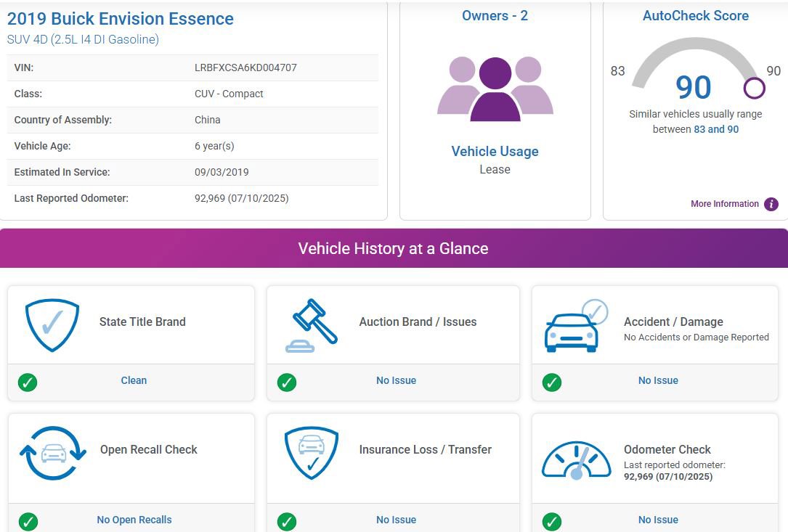This screenshot has height=532, width=788.
Task: Open No Issue under Odometer Check
Action: click(x=658, y=520)
